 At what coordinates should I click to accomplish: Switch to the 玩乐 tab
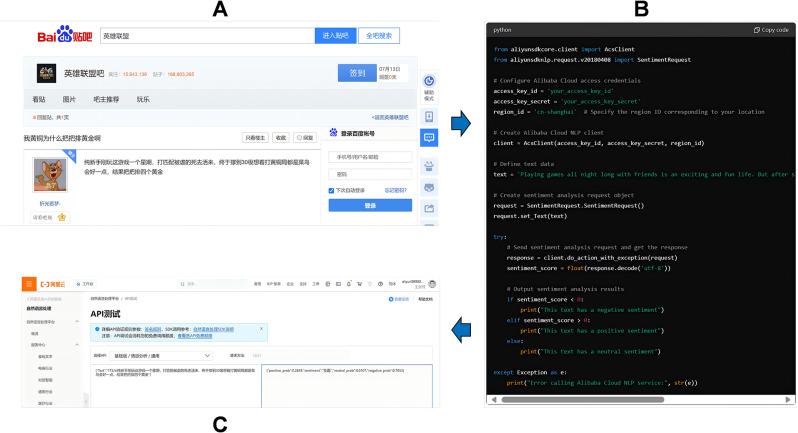point(143,99)
